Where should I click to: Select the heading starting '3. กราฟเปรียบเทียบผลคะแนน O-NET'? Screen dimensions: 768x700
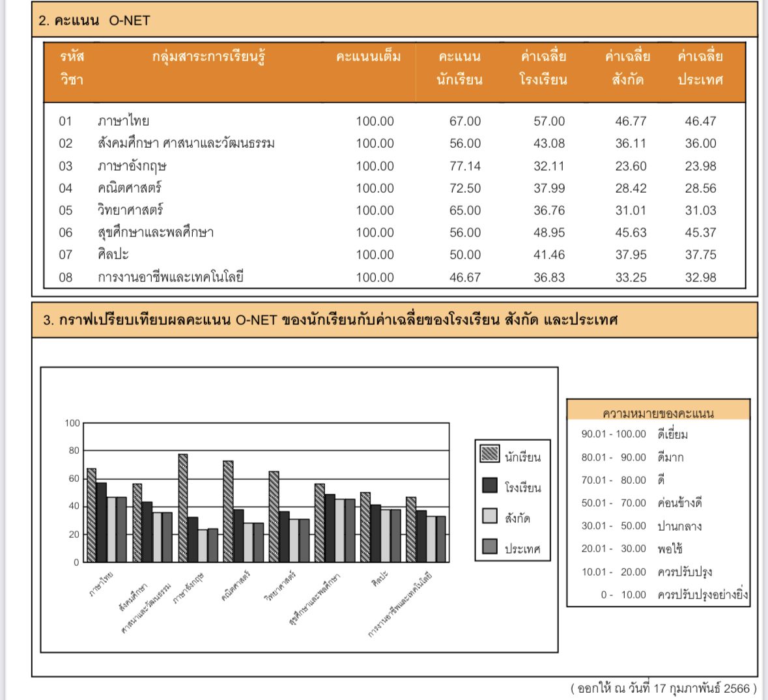click(x=330, y=320)
